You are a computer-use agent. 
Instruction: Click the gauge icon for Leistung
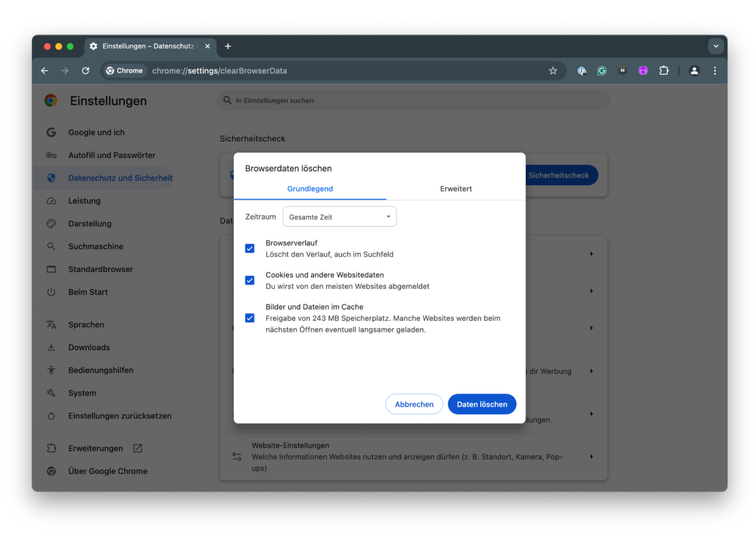click(x=51, y=201)
